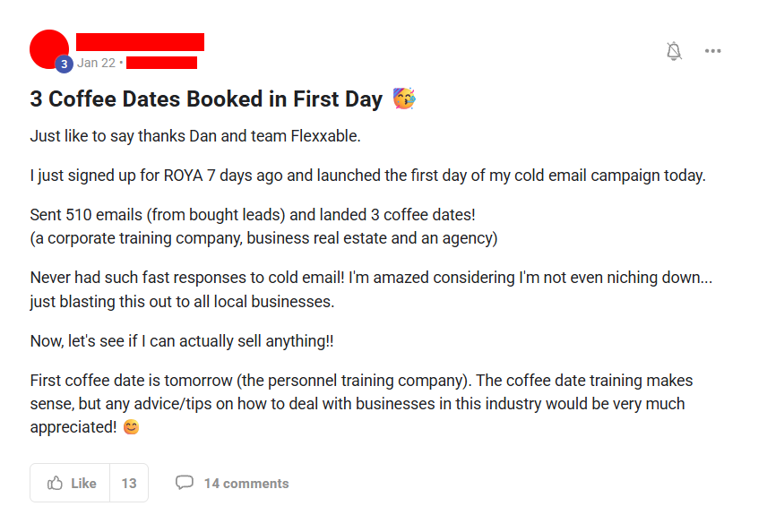The image size is (767, 532).
Task: Open the redacted author name link
Action: [140, 42]
